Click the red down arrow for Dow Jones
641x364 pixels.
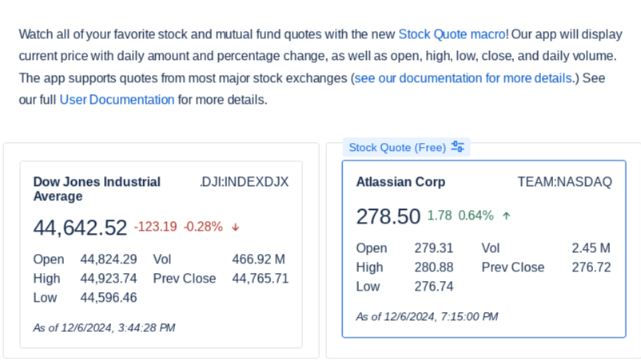click(x=236, y=227)
